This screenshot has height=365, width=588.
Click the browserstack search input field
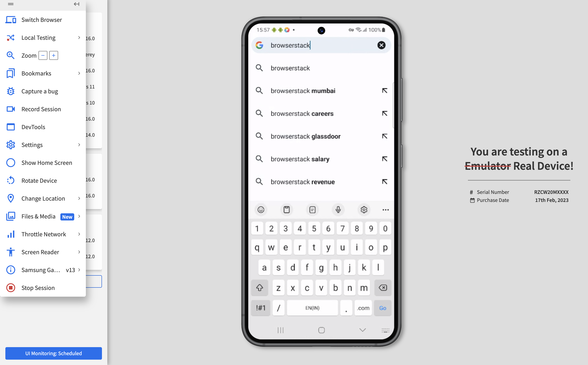point(321,45)
